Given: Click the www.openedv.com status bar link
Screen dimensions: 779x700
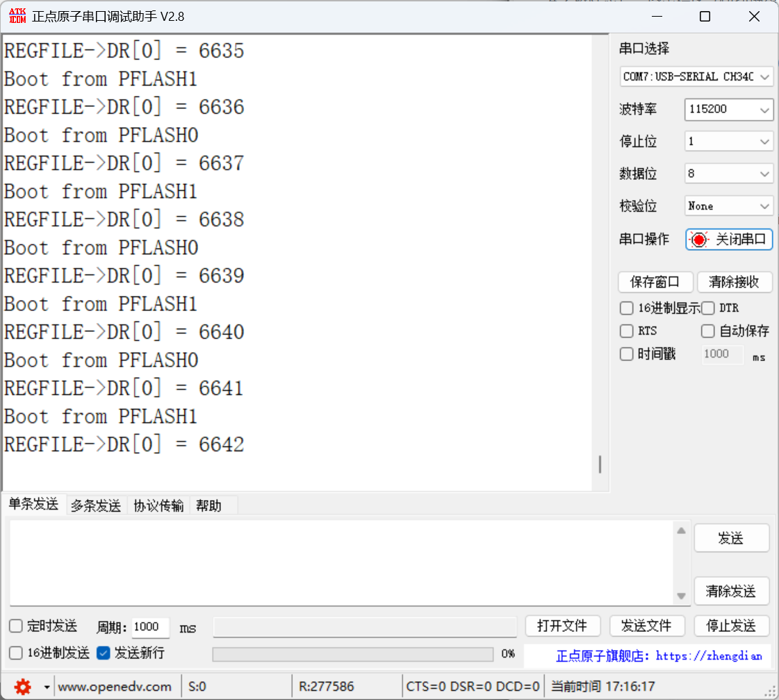Looking at the screenshot, I should pyautogui.click(x=115, y=687).
